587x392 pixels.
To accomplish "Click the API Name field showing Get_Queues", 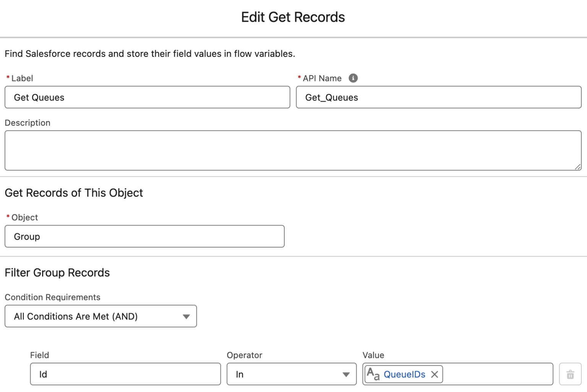I will click(x=438, y=97).
